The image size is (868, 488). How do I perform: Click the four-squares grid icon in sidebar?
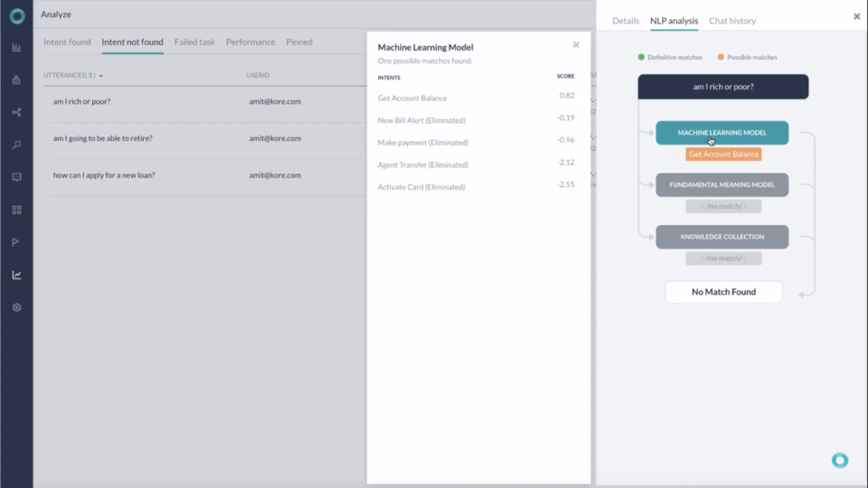[16, 210]
